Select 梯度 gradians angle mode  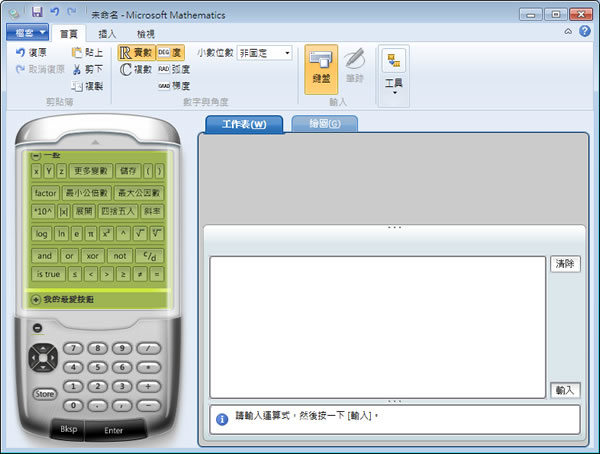174,86
